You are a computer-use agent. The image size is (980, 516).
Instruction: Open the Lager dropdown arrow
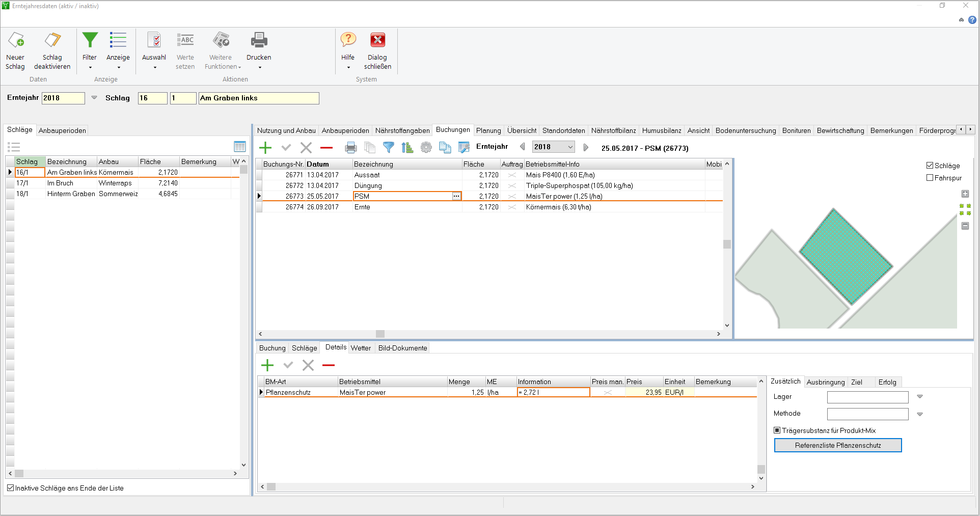click(920, 397)
